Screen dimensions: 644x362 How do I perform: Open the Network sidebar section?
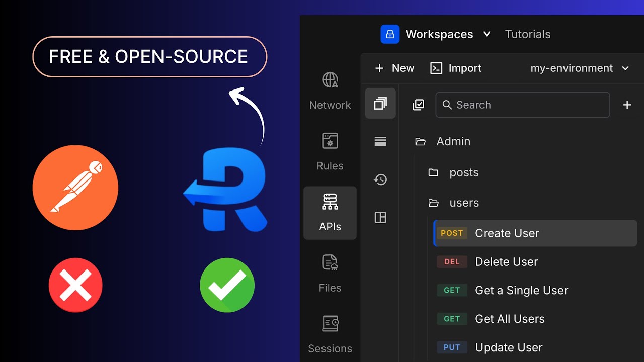(x=330, y=90)
